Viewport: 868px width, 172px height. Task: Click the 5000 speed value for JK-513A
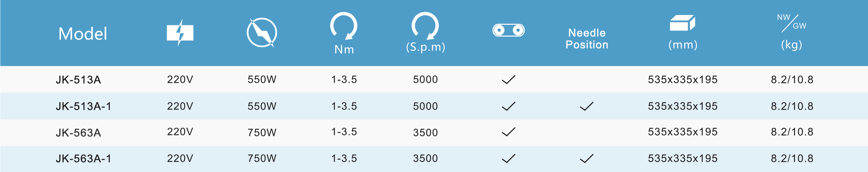(x=425, y=80)
